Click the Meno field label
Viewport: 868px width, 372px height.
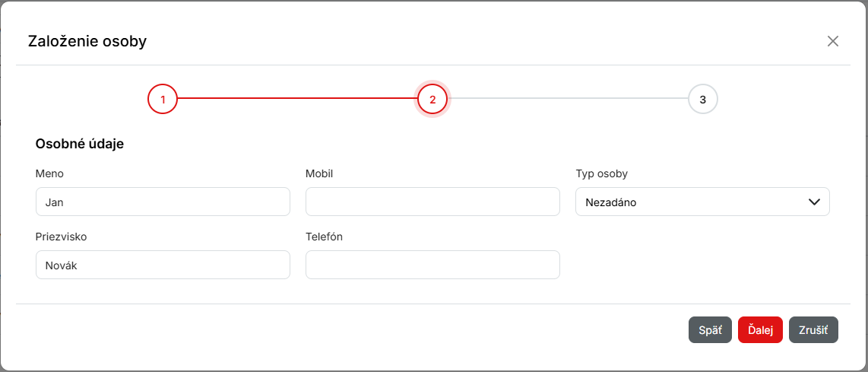pos(49,173)
